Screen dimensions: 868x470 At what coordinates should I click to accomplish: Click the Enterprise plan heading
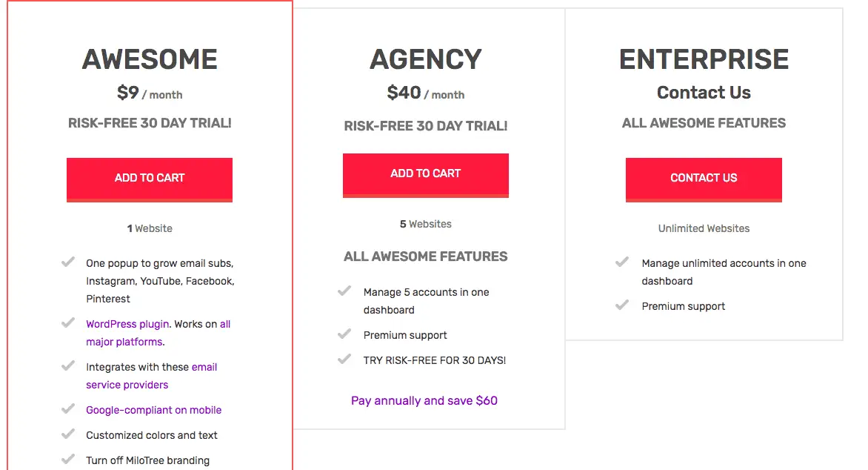coord(704,59)
